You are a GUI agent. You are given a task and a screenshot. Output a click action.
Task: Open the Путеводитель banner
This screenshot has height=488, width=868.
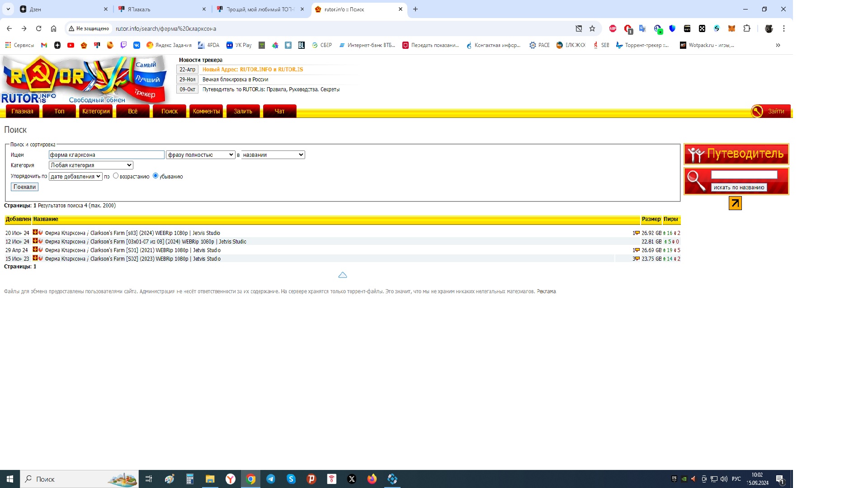coord(736,154)
